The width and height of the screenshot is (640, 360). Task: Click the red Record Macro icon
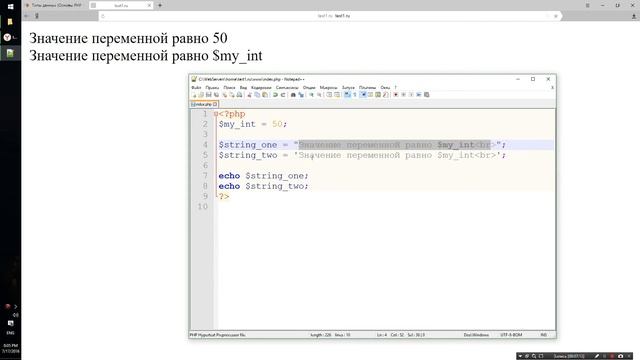pyautogui.click(x=396, y=95)
